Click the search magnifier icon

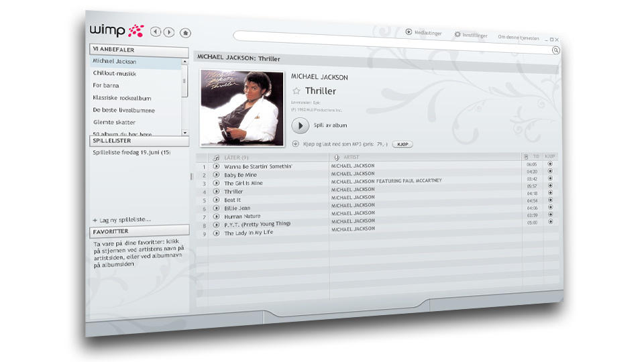point(555,50)
